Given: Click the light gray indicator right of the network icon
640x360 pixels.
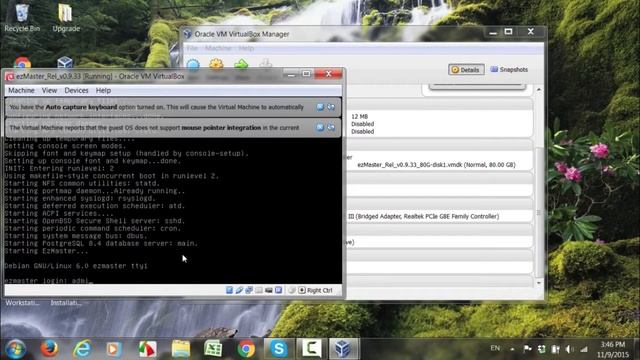Looking at the screenshot, I should pyautogui.click(x=259, y=290).
